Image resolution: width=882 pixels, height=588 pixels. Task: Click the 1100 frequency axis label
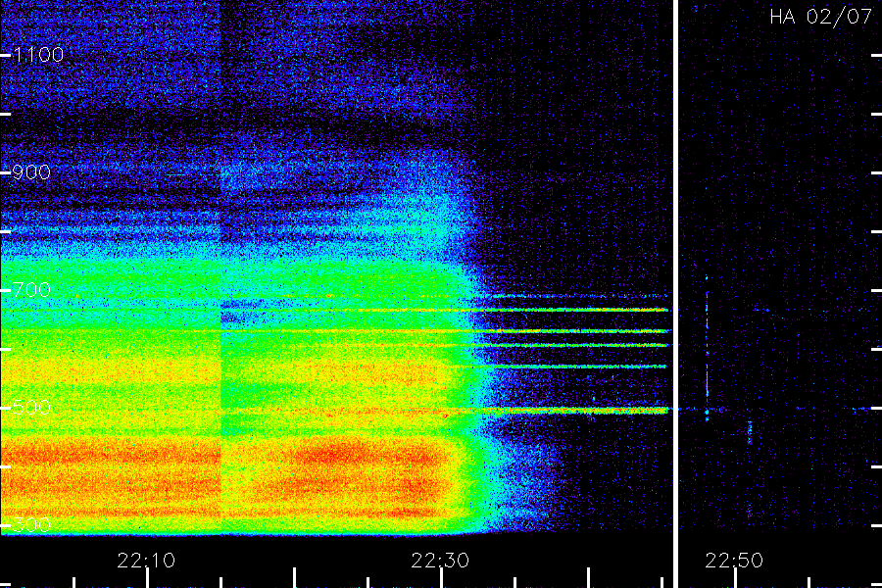click(38, 55)
